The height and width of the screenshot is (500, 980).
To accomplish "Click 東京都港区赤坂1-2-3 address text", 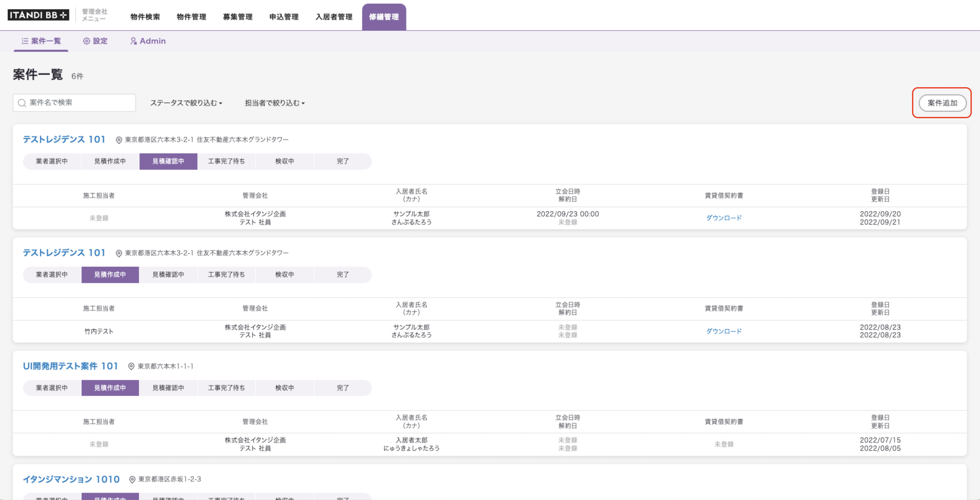I will click(x=170, y=479).
